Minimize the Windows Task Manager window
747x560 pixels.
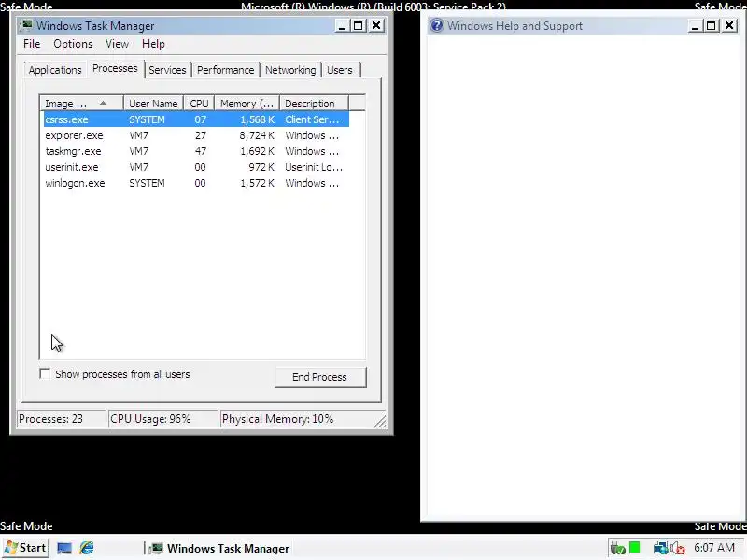(x=342, y=26)
